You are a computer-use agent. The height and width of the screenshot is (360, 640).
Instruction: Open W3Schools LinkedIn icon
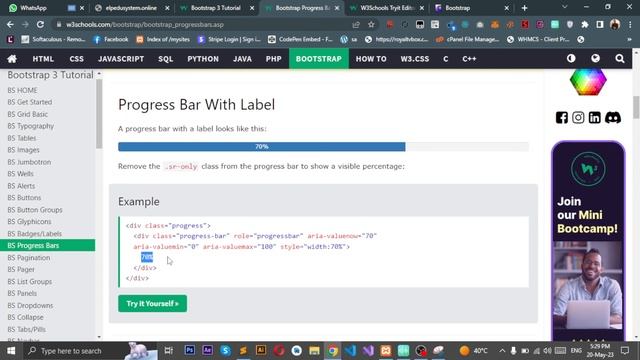point(595,118)
